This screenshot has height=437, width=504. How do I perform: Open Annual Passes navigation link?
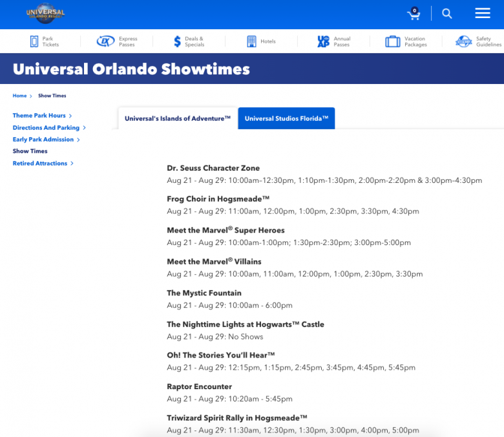click(342, 41)
